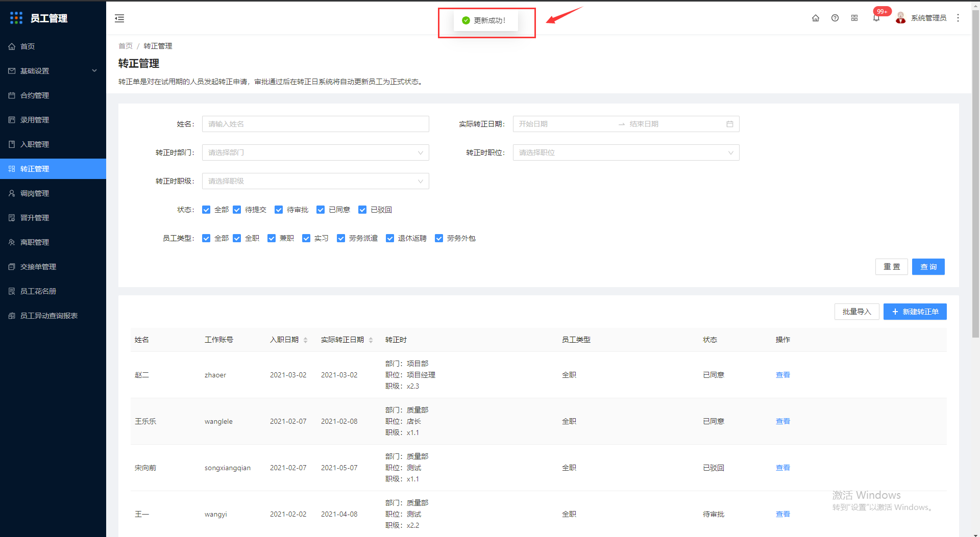The height and width of the screenshot is (537, 980).
Task: Uncheck the 状态 全部 checkbox
Action: [206, 210]
